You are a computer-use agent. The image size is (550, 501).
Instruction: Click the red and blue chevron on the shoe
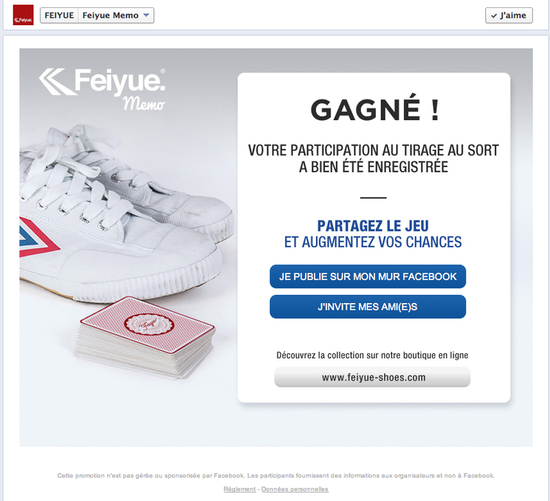[38, 238]
